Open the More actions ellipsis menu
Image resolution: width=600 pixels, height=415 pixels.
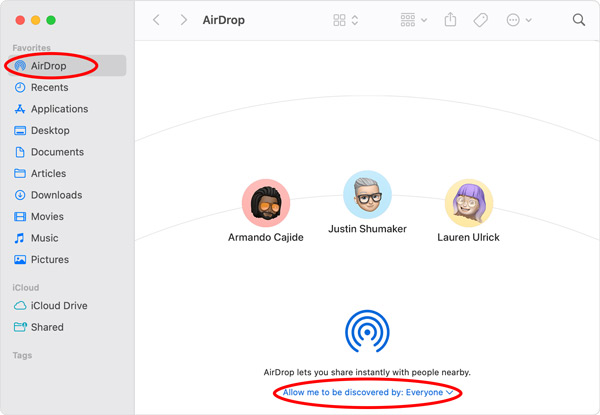513,20
